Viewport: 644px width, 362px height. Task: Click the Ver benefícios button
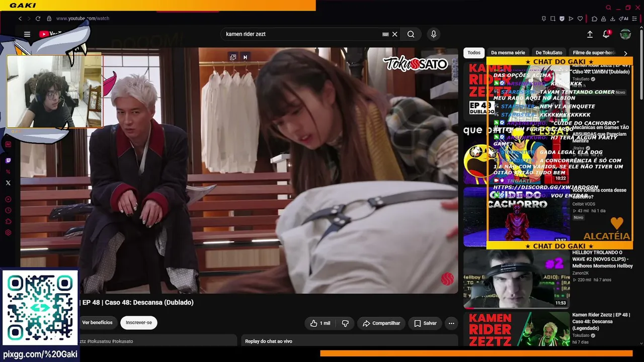pos(98,323)
